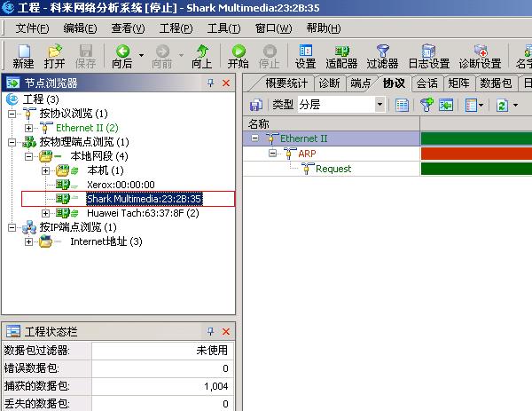Click the 名称 column header
532x411 pixels.
click(331, 123)
